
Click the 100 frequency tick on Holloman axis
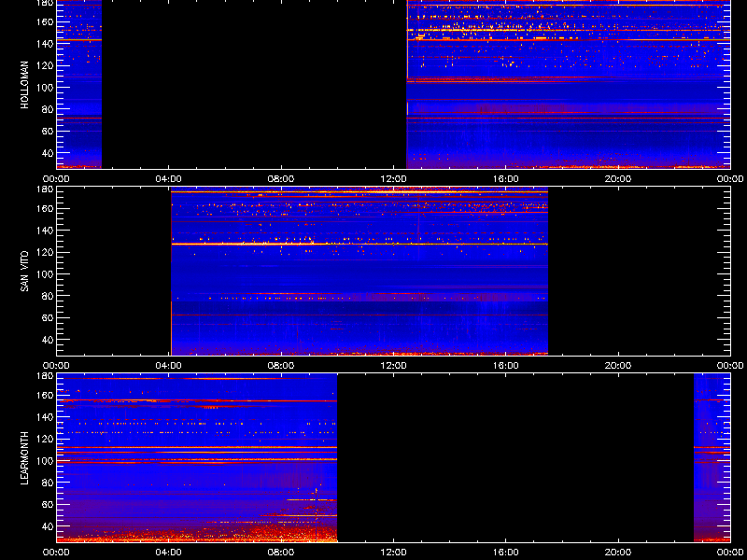click(46, 88)
